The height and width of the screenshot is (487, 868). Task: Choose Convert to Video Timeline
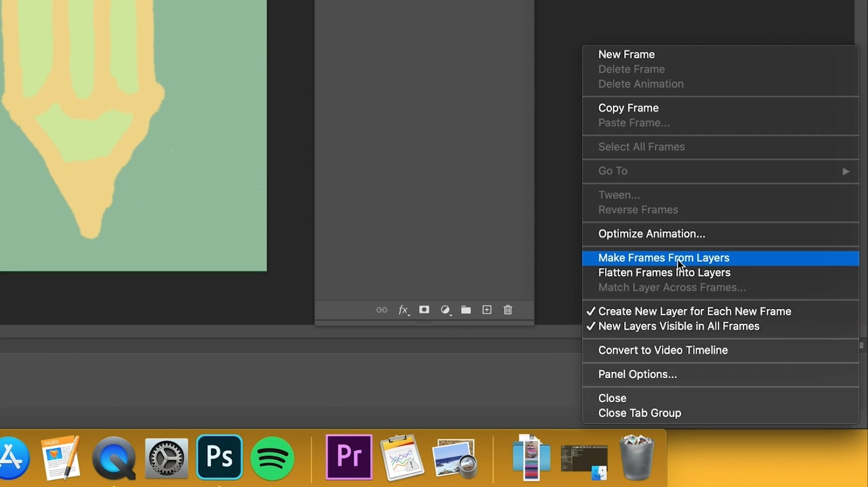tap(662, 350)
